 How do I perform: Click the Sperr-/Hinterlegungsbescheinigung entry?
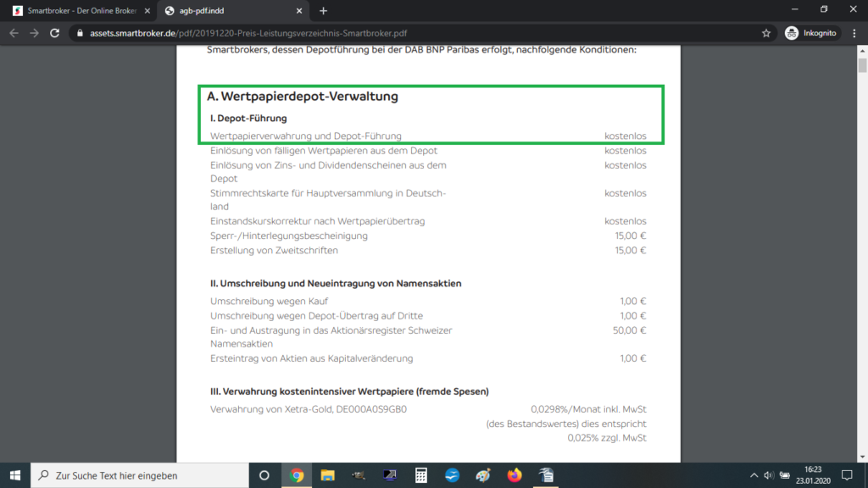tap(288, 236)
